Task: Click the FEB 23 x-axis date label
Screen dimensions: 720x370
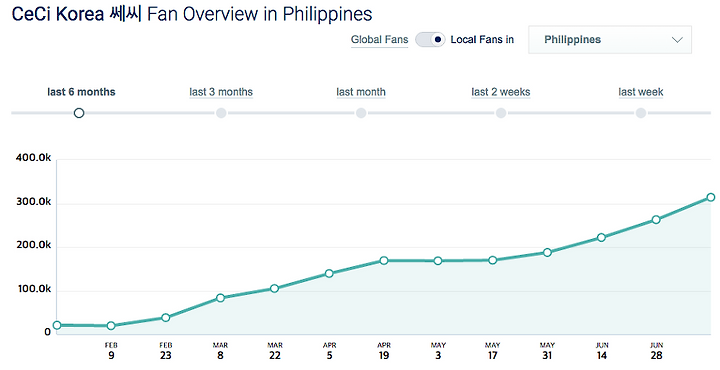Action: [166, 351]
